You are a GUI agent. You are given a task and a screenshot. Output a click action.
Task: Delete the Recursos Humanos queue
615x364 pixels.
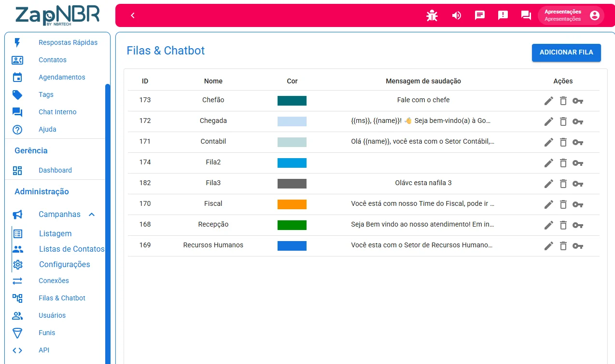pos(563,246)
